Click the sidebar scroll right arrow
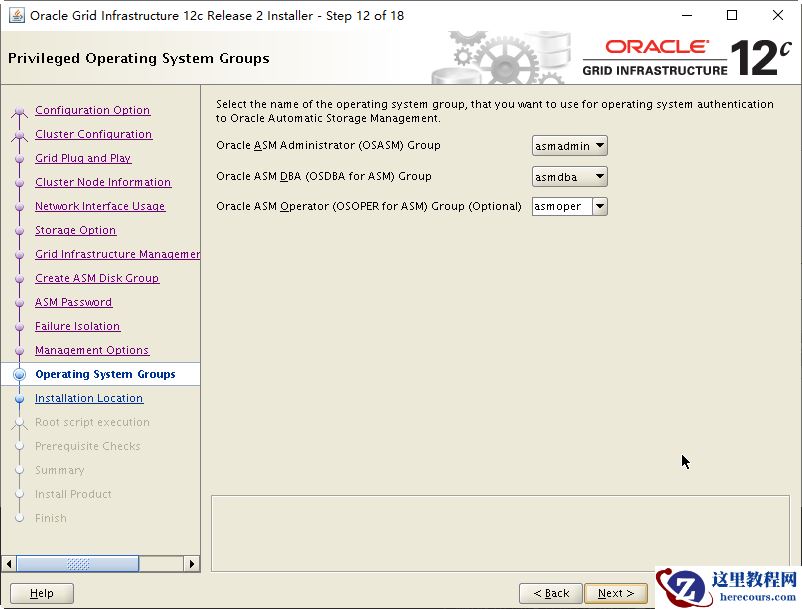 [x=192, y=564]
